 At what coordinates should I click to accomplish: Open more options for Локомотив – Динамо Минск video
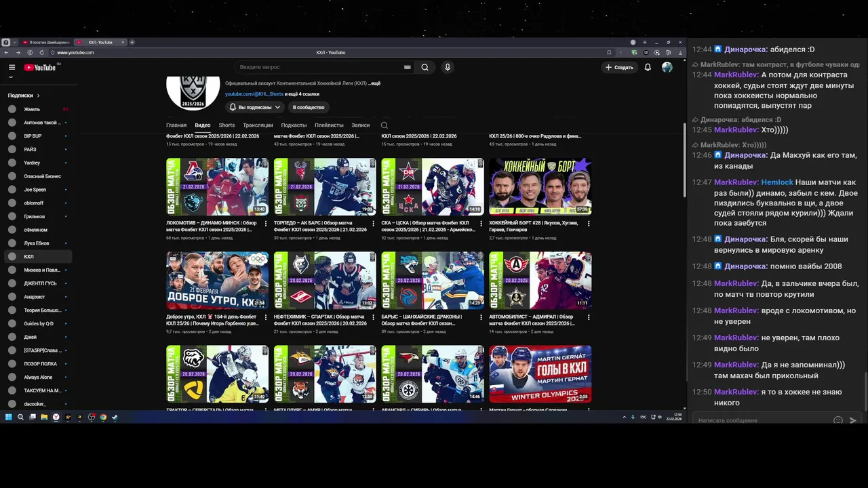pos(266,223)
